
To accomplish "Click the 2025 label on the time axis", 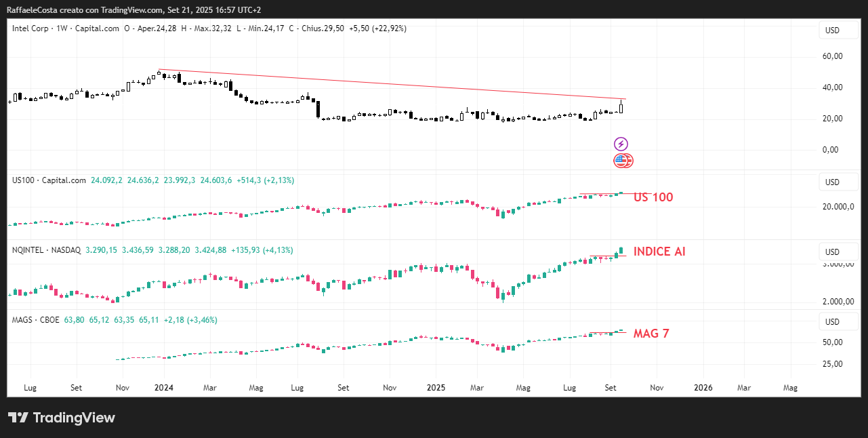I will 436,388.
